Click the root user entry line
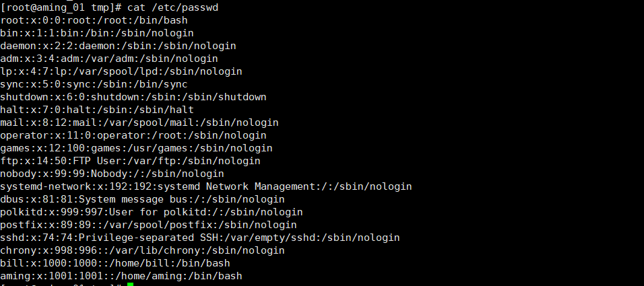 point(94,20)
